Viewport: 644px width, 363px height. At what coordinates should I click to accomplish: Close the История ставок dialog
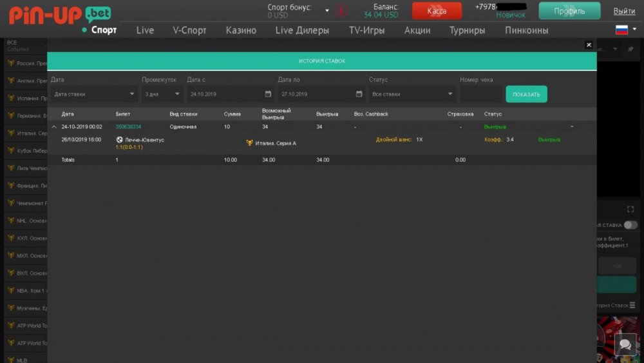point(589,44)
